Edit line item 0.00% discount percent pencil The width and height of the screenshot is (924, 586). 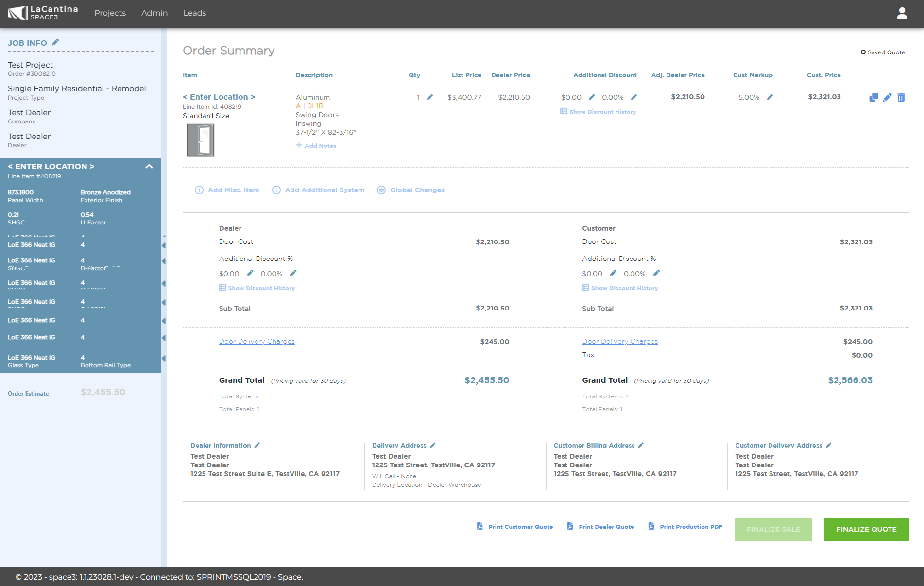coord(633,97)
